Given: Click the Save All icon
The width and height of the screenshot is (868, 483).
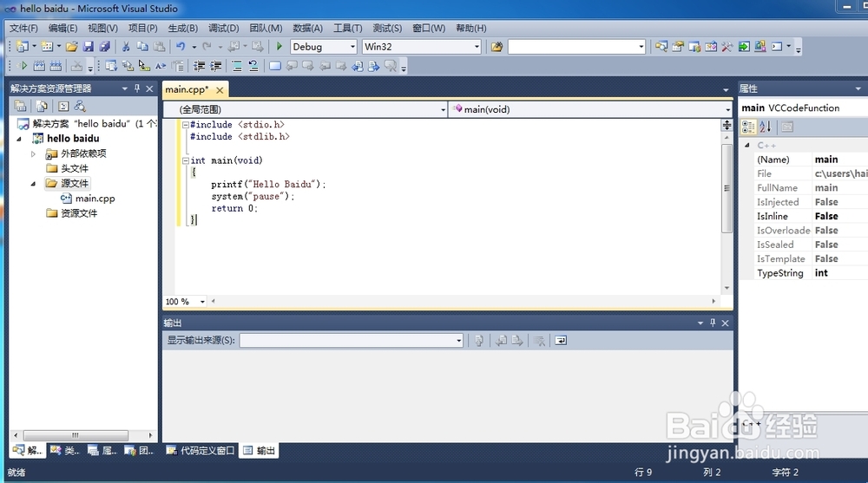Looking at the screenshot, I should [x=104, y=47].
